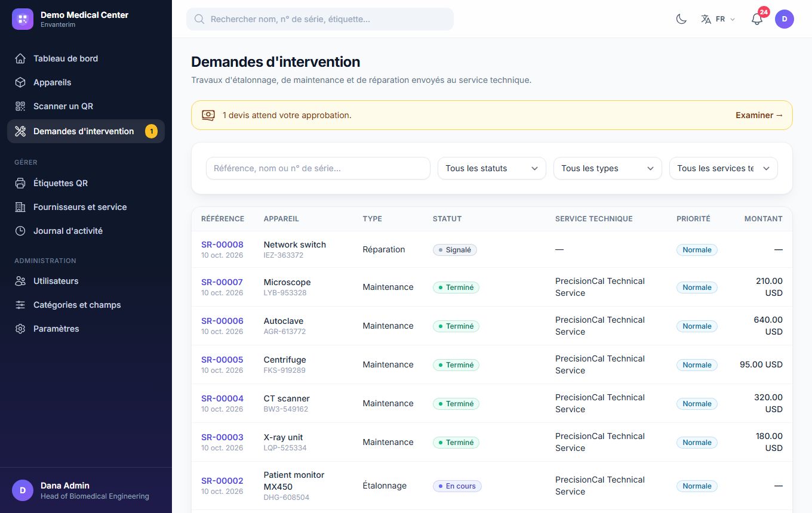Click the Dana Admin profile in sidebar
Screen dimensions: 812x513
pos(86,490)
